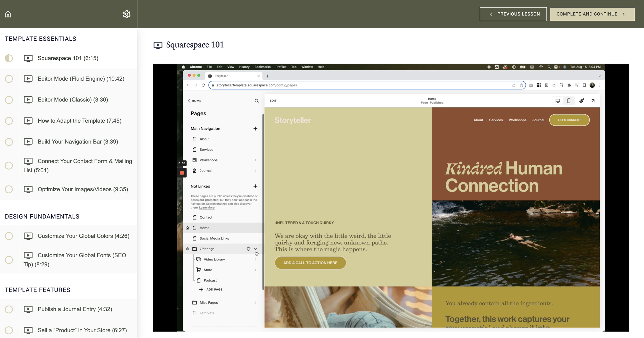Toggle Customize Your Global Colors circle
This screenshot has width=644, height=338.
coord(9,236)
